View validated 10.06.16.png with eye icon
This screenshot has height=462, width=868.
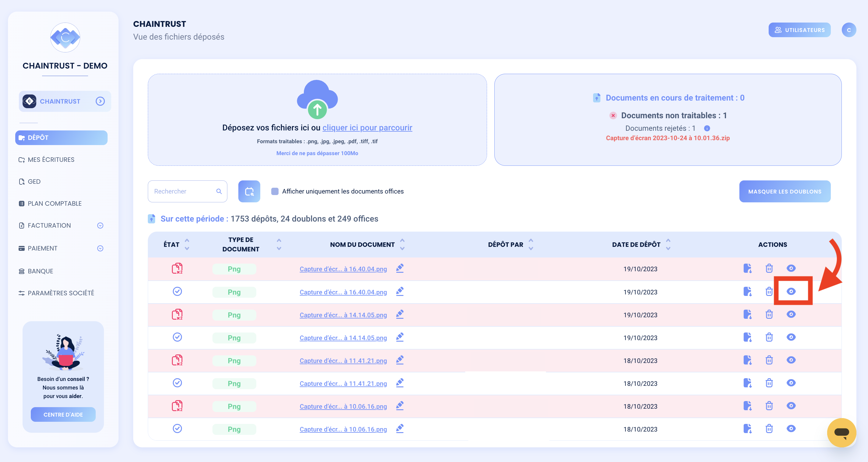pos(791,429)
